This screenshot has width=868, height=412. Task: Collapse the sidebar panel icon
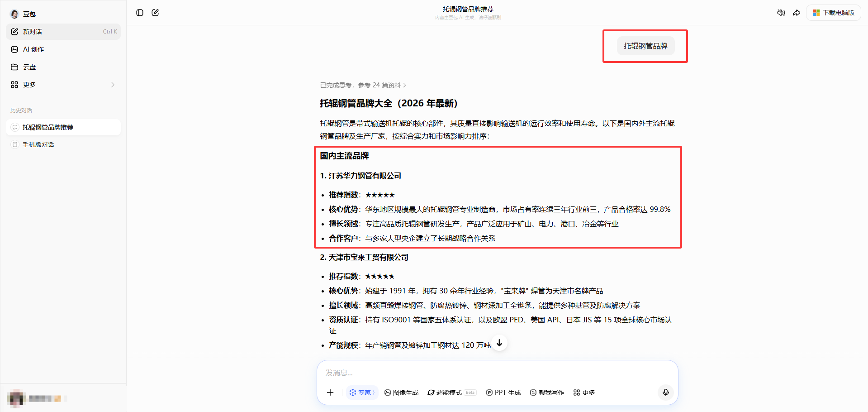[x=140, y=13]
